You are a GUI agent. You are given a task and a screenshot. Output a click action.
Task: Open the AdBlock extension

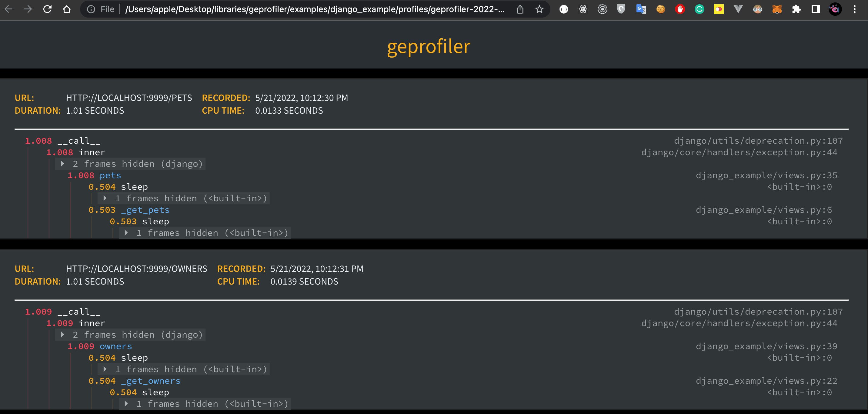coord(680,9)
